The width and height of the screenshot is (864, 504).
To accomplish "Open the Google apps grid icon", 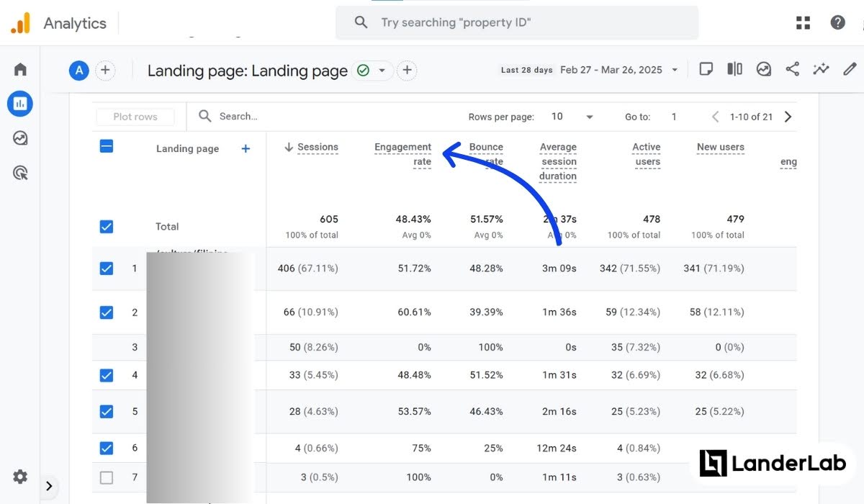I will tap(804, 23).
